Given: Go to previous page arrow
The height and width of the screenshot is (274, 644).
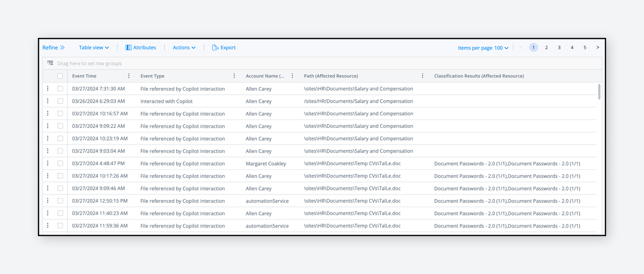Looking at the screenshot, I should [x=521, y=47].
